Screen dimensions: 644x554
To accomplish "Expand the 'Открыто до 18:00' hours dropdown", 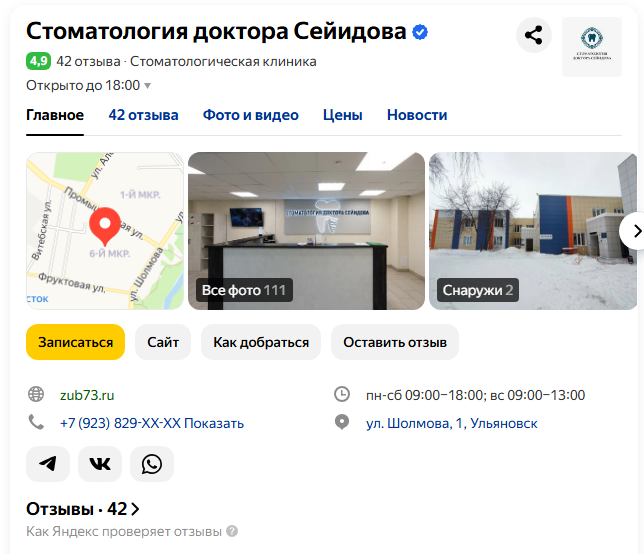I will coord(88,85).
